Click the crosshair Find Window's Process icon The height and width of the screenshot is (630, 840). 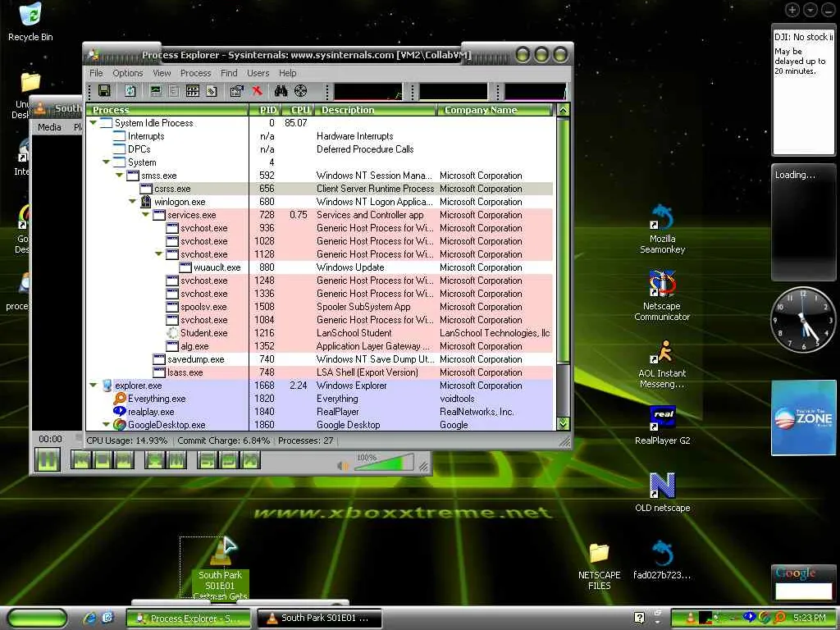(x=301, y=90)
